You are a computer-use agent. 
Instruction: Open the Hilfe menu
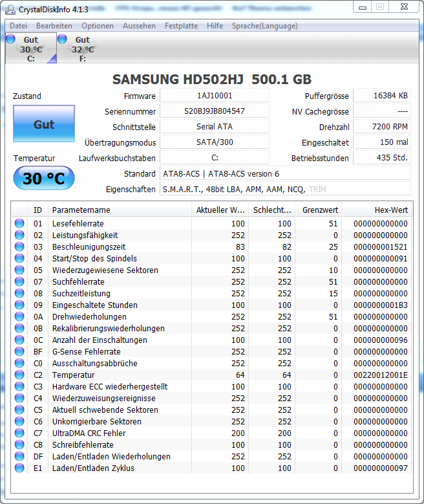215,26
